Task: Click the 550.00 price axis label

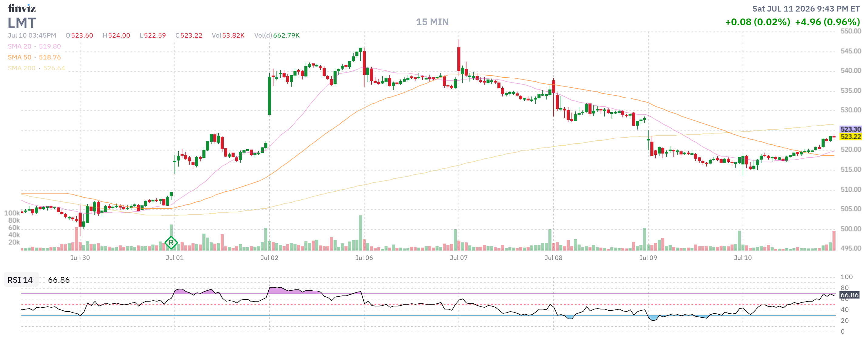Action: [x=851, y=31]
